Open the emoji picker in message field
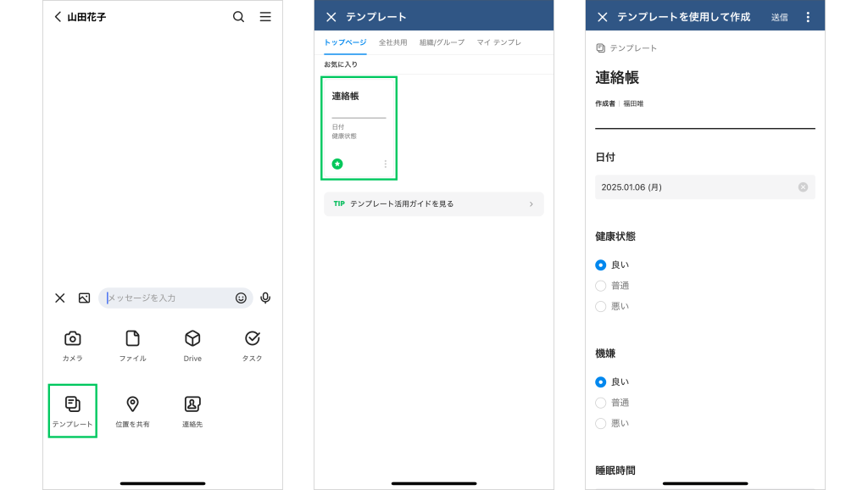Viewport: 868px width, 490px height. coord(240,298)
